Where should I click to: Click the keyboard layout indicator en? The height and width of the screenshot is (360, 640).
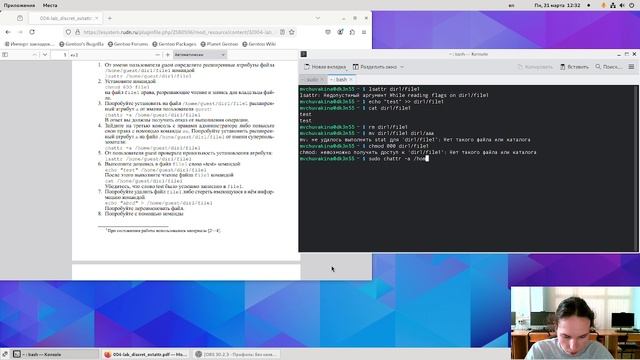coord(511,5)
